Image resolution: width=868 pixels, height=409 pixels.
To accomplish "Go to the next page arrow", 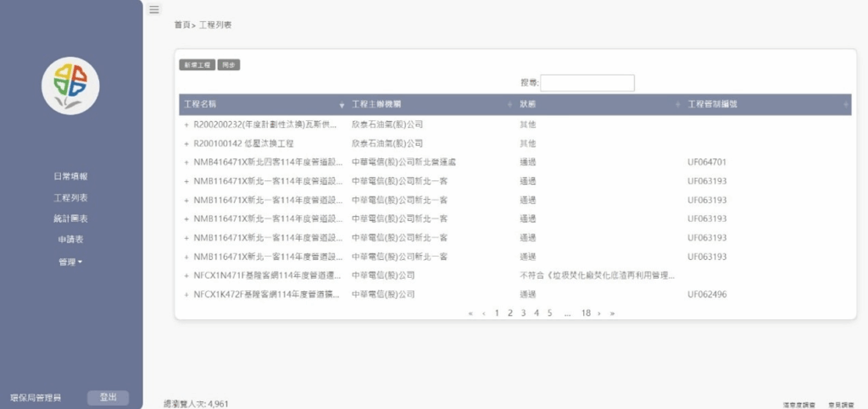I will tap(598, 313).
